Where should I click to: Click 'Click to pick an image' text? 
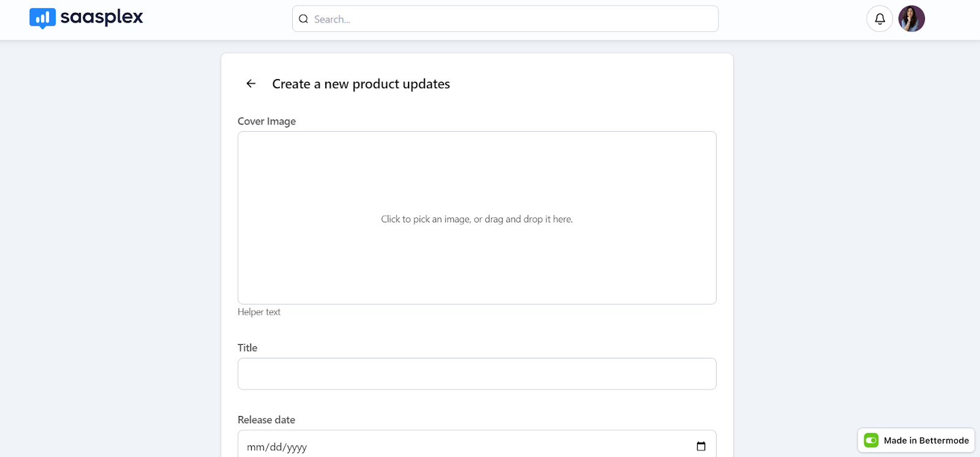coord(426,219)
